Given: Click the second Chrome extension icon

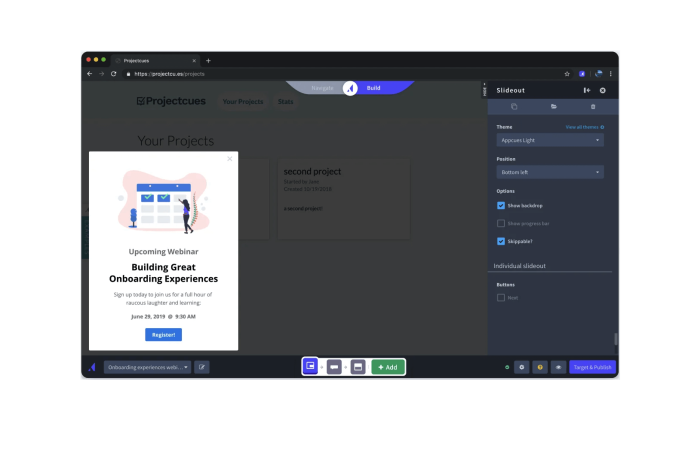Looking at the screenshot, I should pos(598,74).
